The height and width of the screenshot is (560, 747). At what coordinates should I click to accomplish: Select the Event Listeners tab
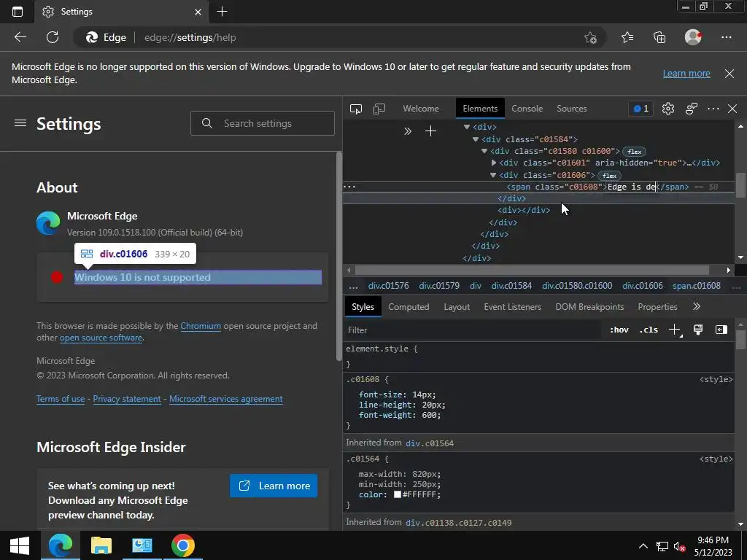(513, 307)
